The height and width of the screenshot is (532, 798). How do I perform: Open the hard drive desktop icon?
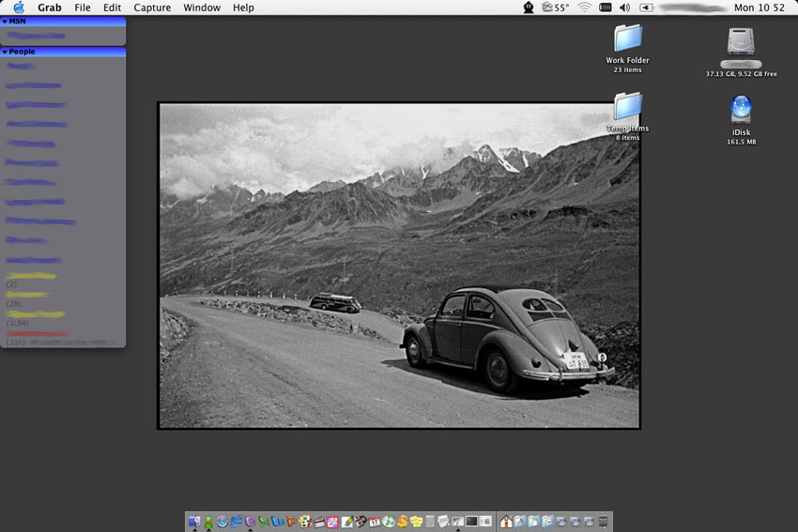click(x=741, y=42)
